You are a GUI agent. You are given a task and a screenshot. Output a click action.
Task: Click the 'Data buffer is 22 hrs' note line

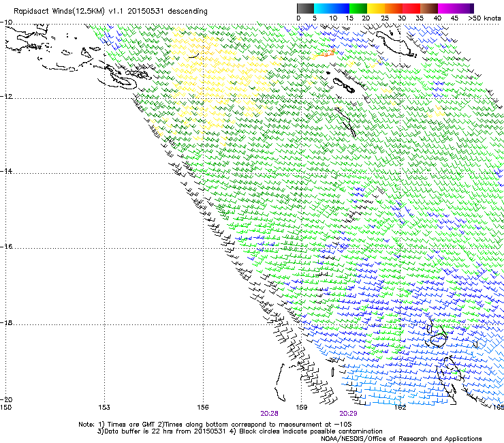[x=240, y=431]
